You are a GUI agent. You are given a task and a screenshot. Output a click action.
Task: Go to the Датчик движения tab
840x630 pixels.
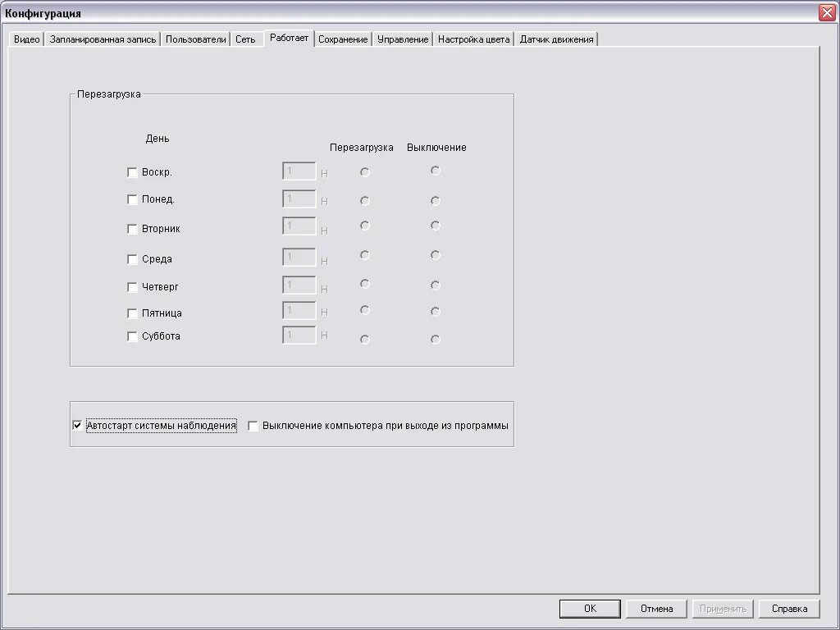click(x=557, y=39)
